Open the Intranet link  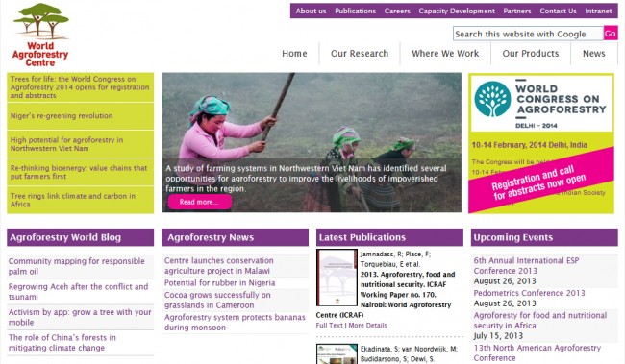tap(598, 11)
